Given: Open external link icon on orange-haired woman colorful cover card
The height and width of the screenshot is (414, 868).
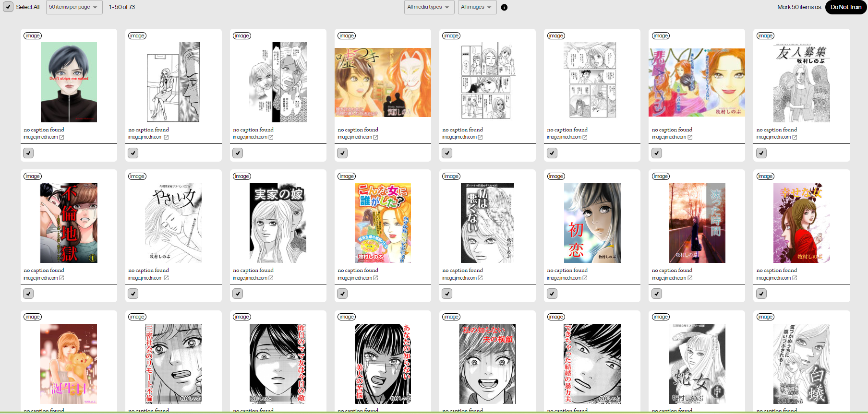Looking at the screenshot, I should pos(690,137).
